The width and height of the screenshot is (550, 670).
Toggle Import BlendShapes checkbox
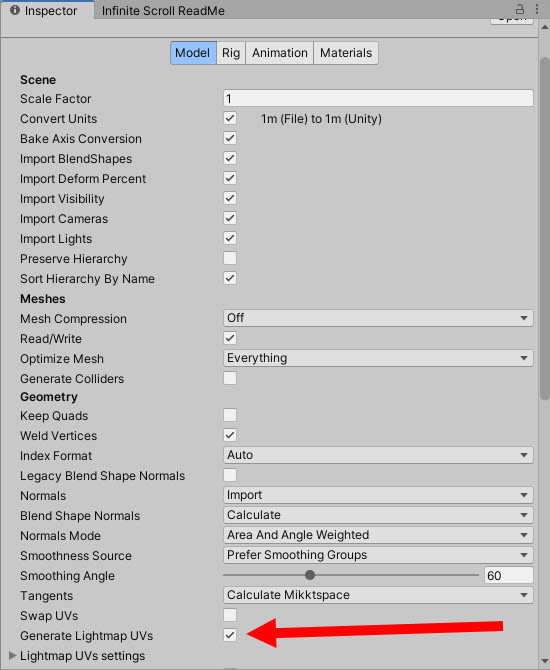[230, 159]
